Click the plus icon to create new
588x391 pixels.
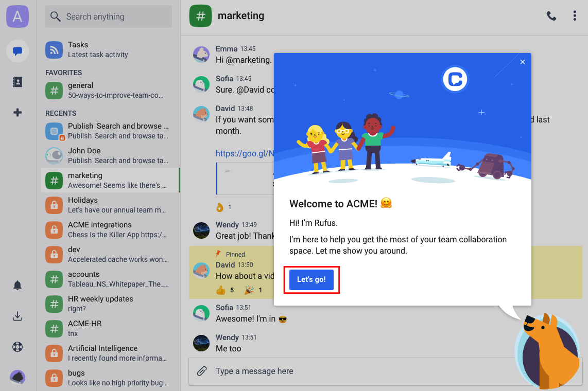[x=18, y=112]
